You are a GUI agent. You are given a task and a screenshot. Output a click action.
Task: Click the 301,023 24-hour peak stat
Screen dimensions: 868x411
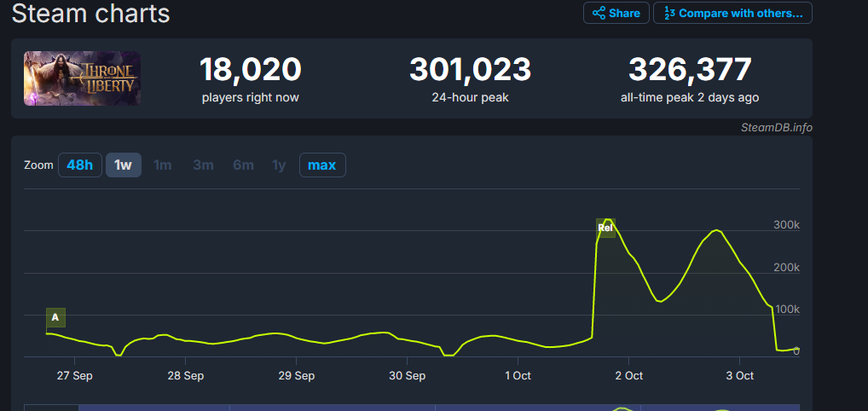(x=470, y=70)
